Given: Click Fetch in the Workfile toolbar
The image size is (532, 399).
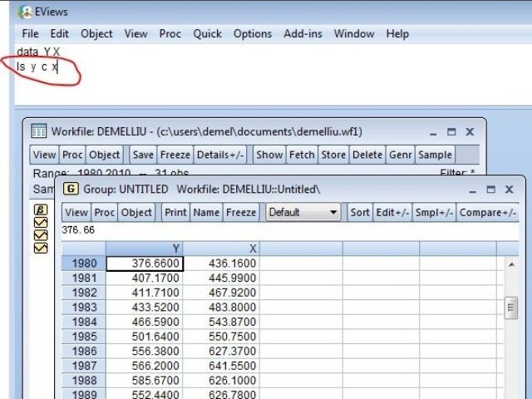Looking at the screenshot, I should click(x=302, y=155).
